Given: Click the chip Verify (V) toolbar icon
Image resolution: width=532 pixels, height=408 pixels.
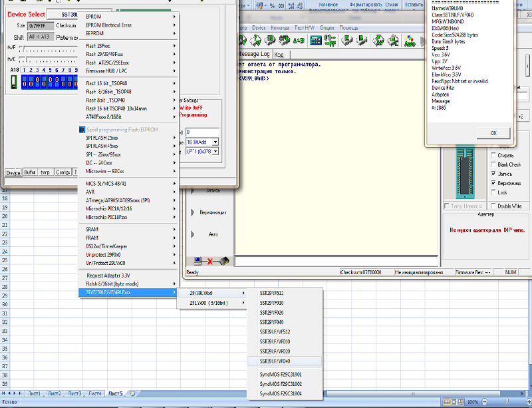Looking at the screenshot, I should (255, 40).
